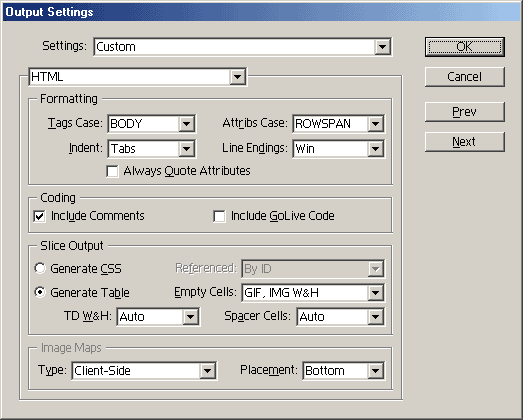Viewport: 523px width, 420px height.
Task: Open the HTML section dropdown
Action: [x=138, y=77]
